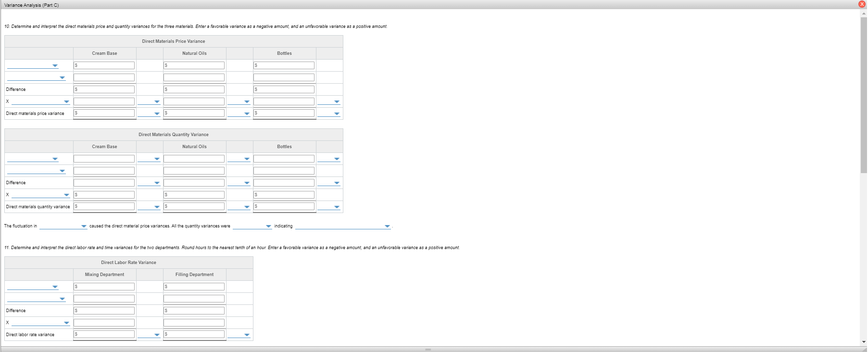Open Natural Oils unit dropdown in quantity first row
Screen dimensions: 868x352
pos(239,159)
